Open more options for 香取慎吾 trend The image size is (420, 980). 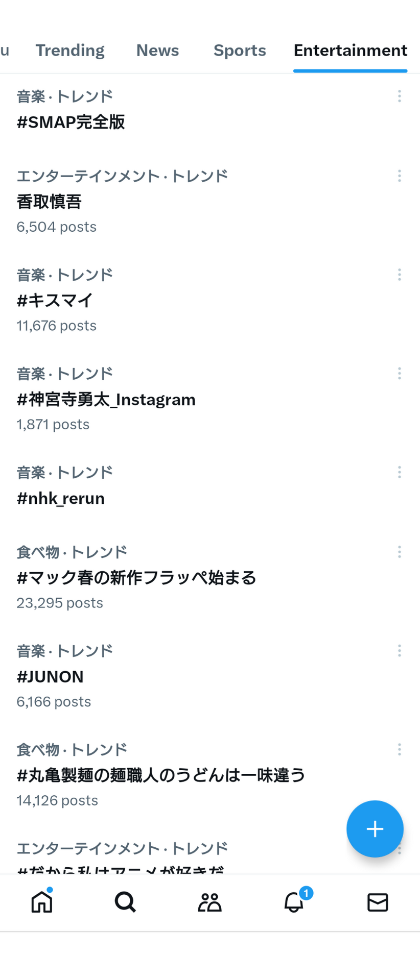point(399,176)
